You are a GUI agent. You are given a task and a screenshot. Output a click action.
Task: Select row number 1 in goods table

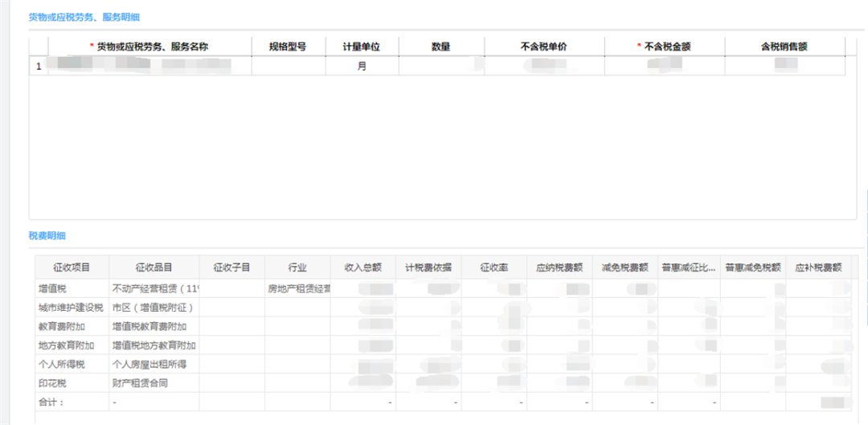pyautogui.click(x=39, y=67)
